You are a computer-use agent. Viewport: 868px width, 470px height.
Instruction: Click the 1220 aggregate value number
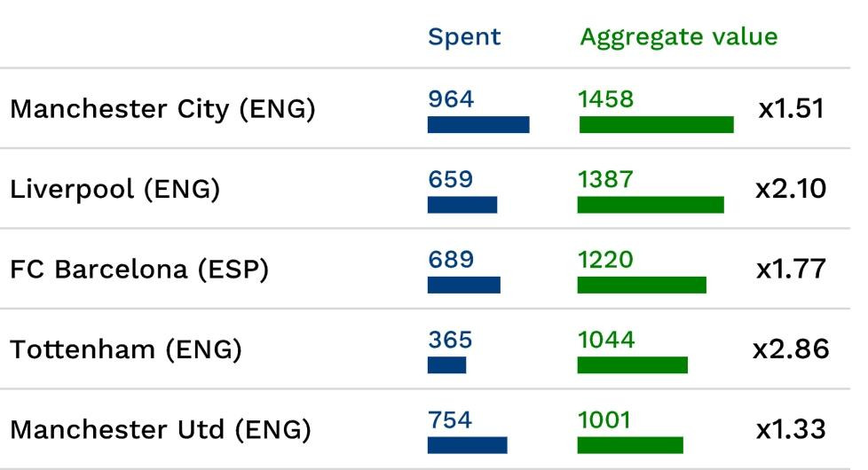[x=605, y=260]
